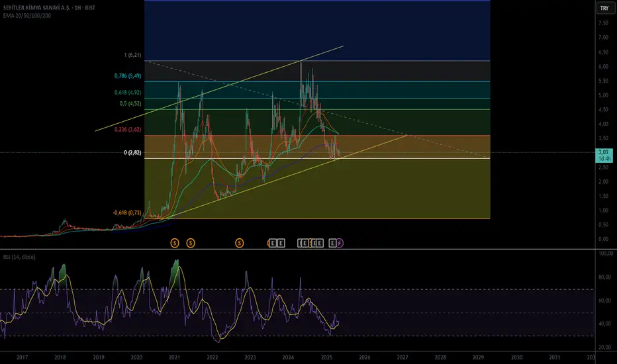Click the first split marker near 2021
617x364 pixels.
click(175, 243)
